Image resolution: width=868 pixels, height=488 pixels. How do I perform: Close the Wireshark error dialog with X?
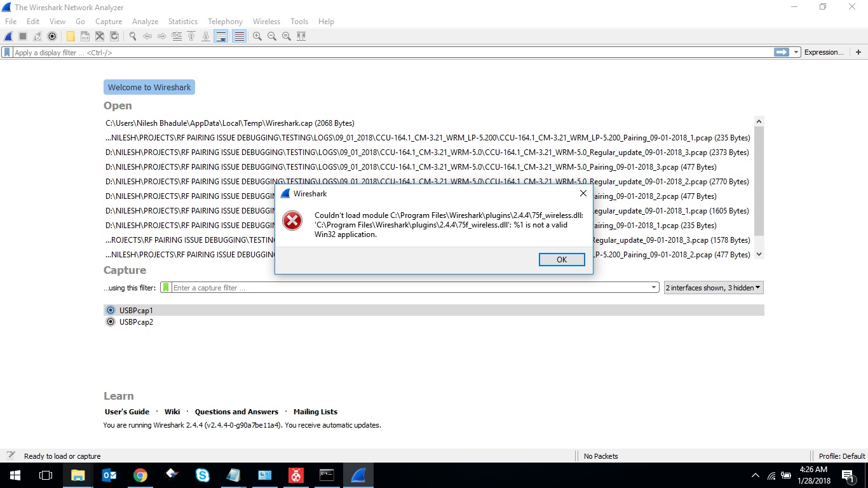[x=583, y=193]
